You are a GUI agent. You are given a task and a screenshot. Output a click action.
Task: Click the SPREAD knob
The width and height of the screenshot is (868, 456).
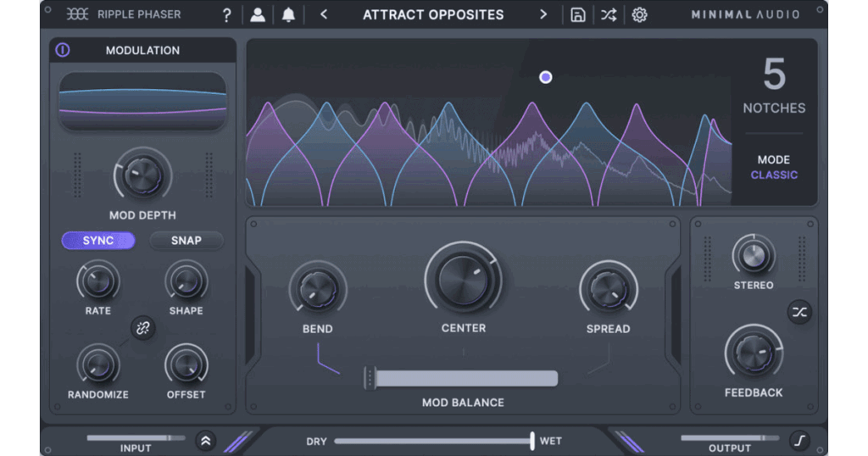point(609,289)
